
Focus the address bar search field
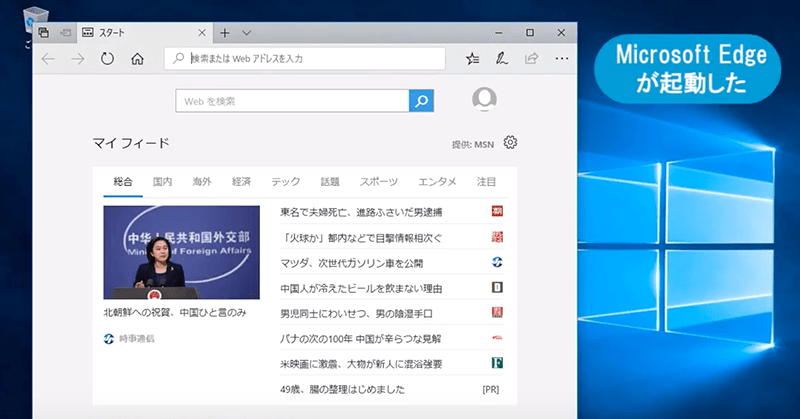(x=305, y=59)
